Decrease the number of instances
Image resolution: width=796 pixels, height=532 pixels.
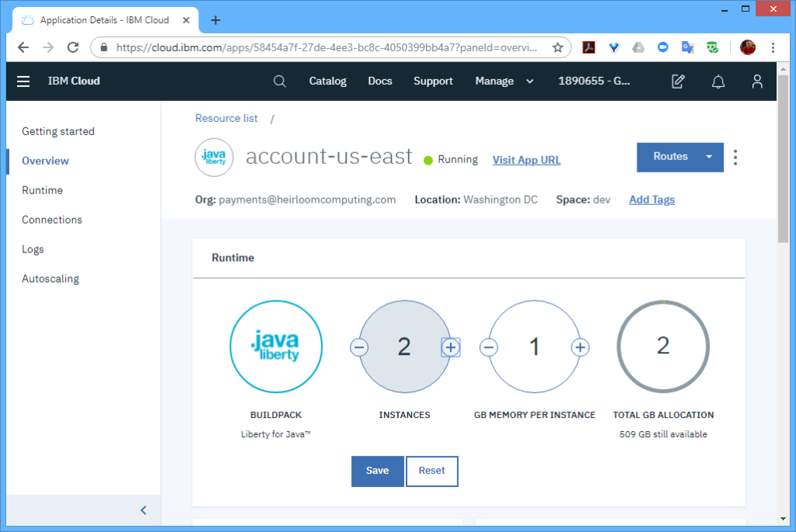(359, 347)
